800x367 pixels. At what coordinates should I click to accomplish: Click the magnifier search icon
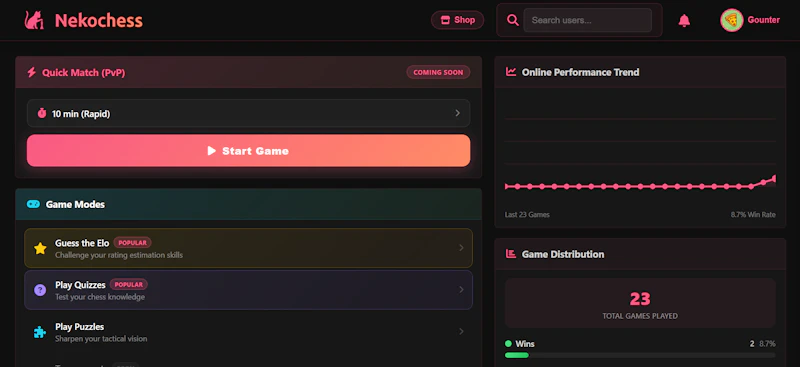[512, 20]
